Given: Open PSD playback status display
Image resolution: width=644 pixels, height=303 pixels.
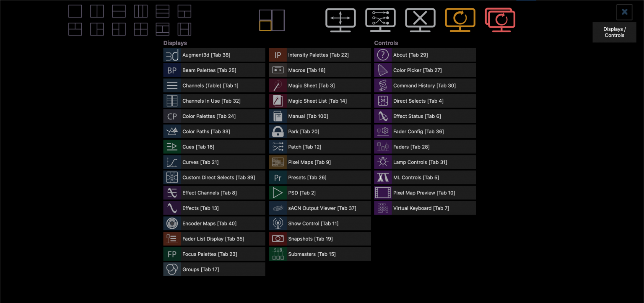Looking at the screenshot, I should tap(320, 193).
